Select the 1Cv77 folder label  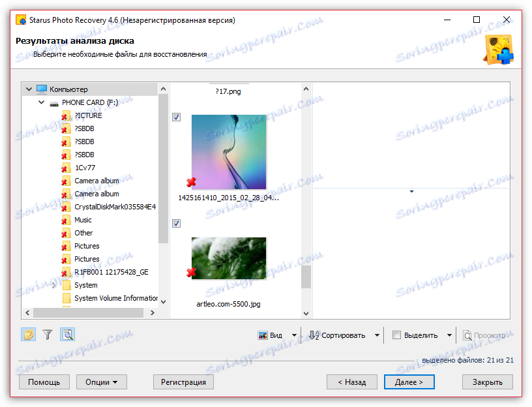point(85,168)
